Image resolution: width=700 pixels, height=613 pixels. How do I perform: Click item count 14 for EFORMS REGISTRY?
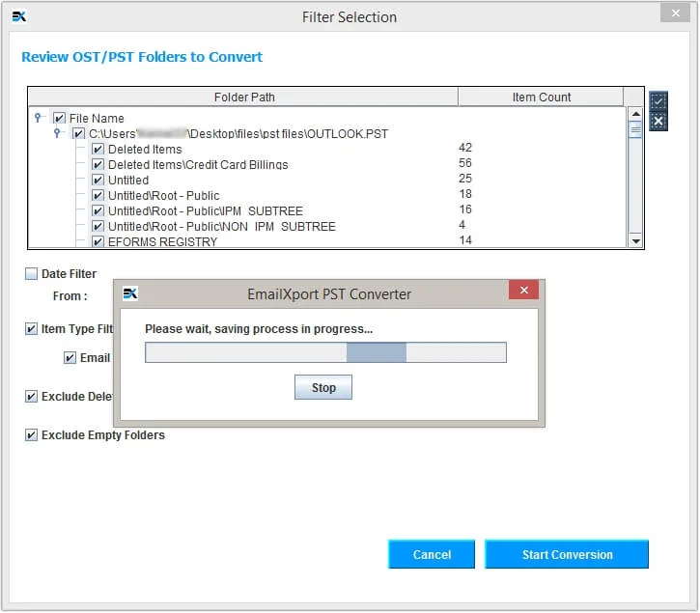465,240
